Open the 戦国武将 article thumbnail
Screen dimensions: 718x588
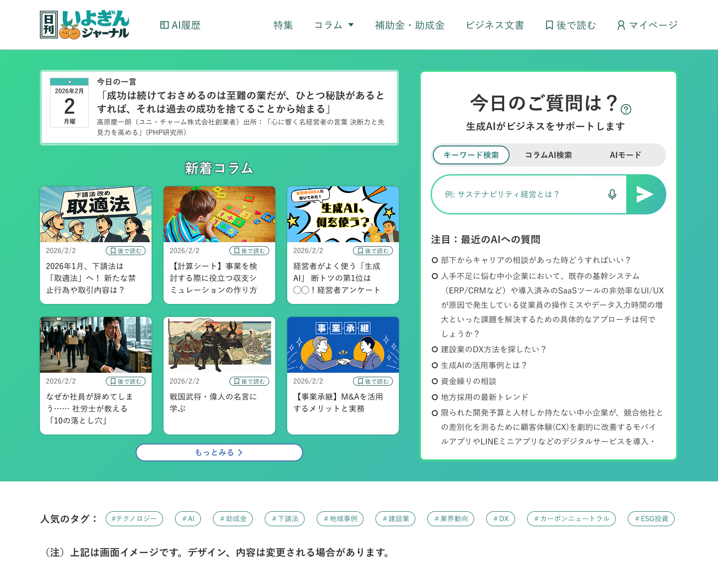[x=219, y=345]
